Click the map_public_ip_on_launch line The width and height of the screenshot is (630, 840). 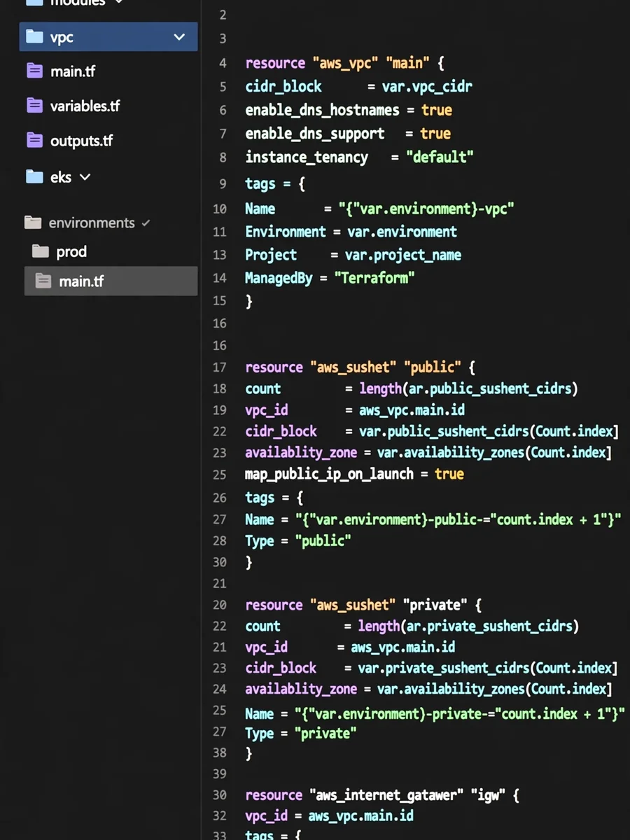(x=354, y=474)
